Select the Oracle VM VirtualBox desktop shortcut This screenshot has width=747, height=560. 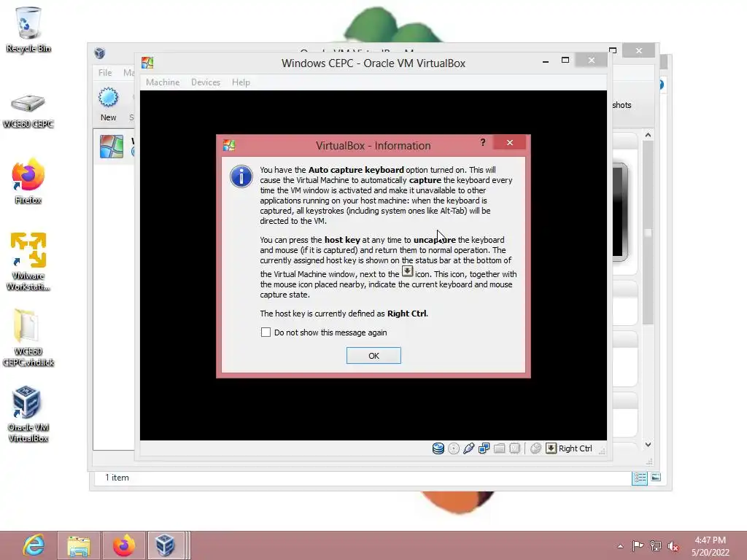(28, 414)
